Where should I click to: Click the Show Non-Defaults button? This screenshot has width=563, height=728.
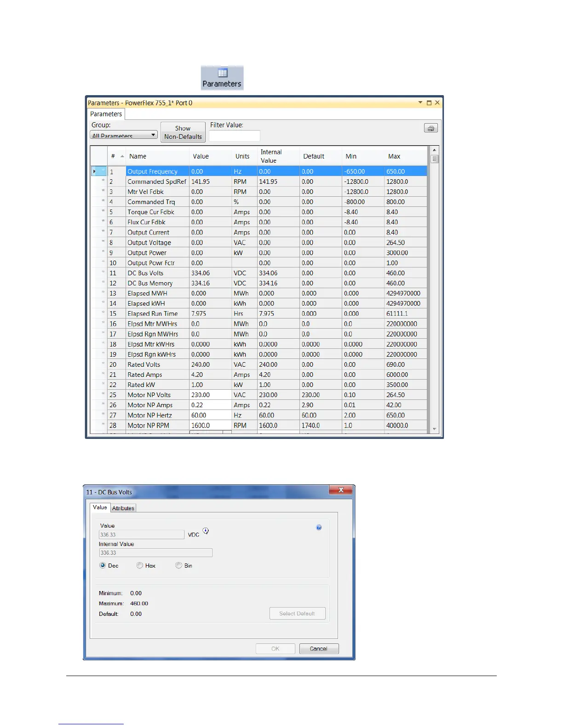183,132
